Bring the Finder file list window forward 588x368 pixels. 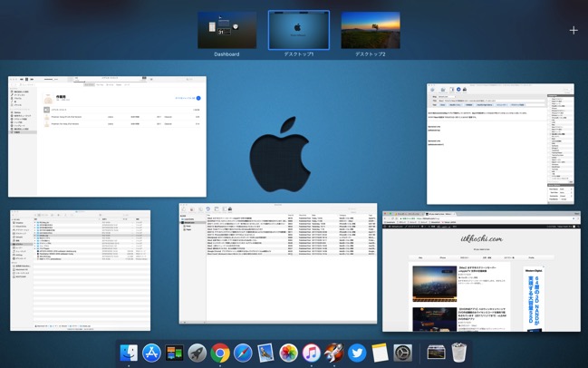pos(81,270)
